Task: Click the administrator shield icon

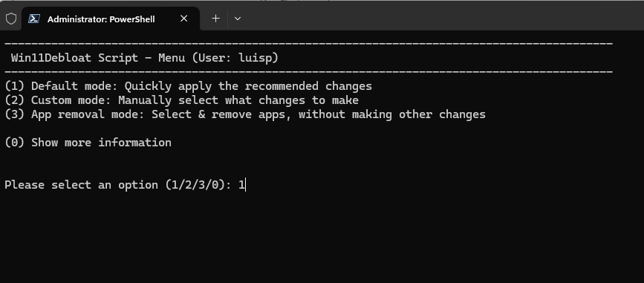Action: point(11,19)
